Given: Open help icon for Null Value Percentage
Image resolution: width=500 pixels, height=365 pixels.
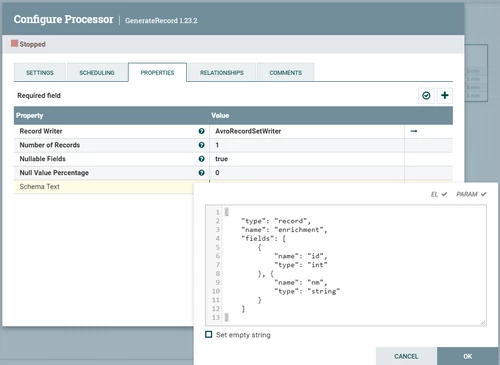Looking at the screenshot, I should [x=201, y=173].
